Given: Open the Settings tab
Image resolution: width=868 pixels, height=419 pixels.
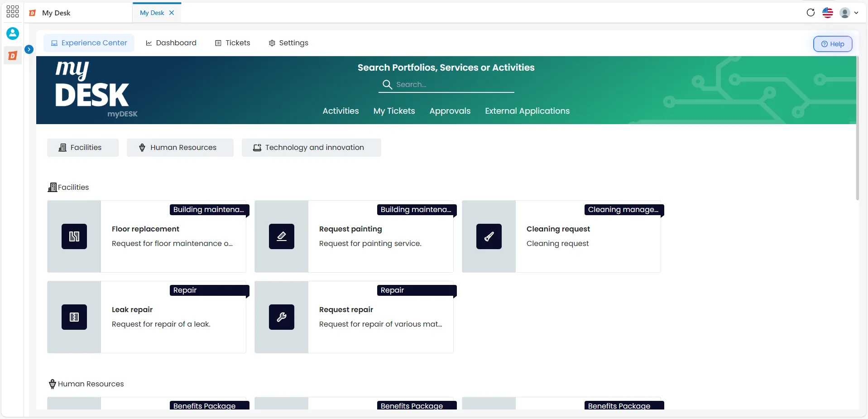Looking at the screenshot, I should tap(288, 43).
